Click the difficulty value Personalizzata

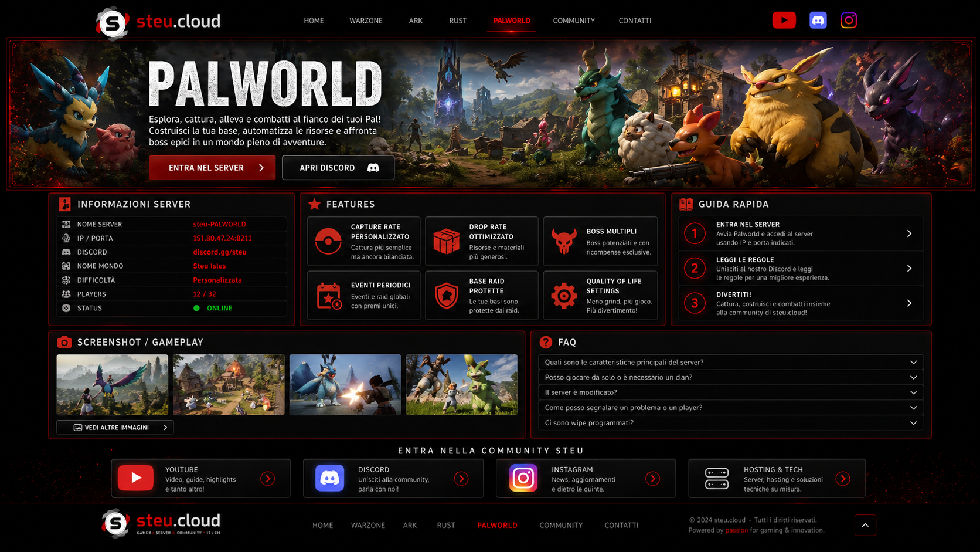217,280
